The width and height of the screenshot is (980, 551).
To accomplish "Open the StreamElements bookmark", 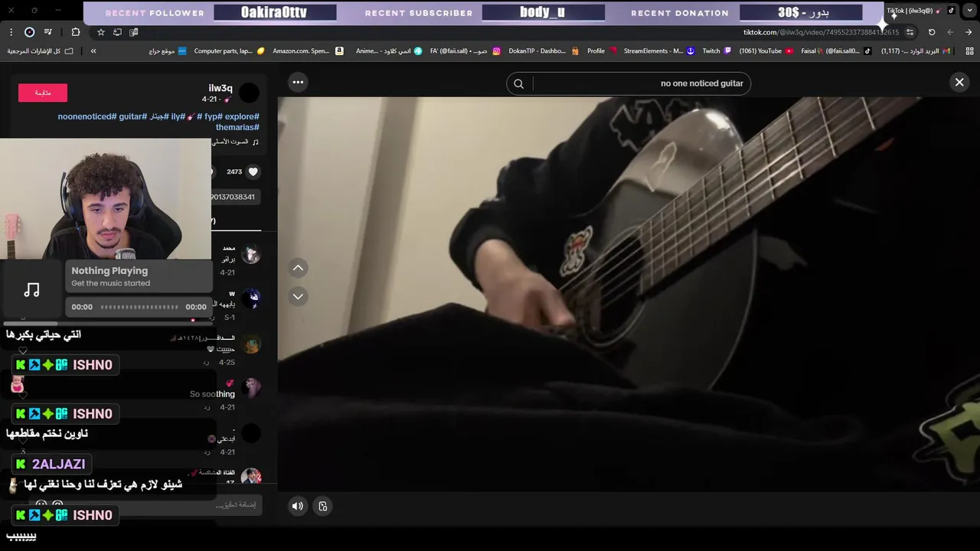I will point(658,51).
